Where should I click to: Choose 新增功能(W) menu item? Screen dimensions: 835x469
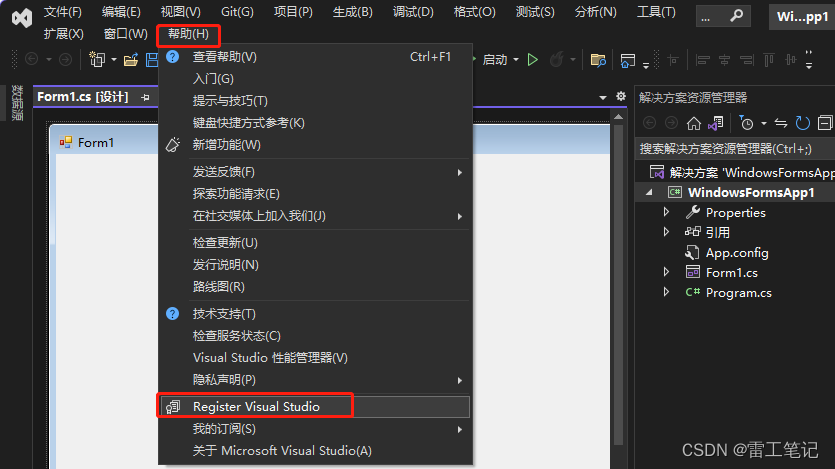pyautogui.click(x=315, y=145)
